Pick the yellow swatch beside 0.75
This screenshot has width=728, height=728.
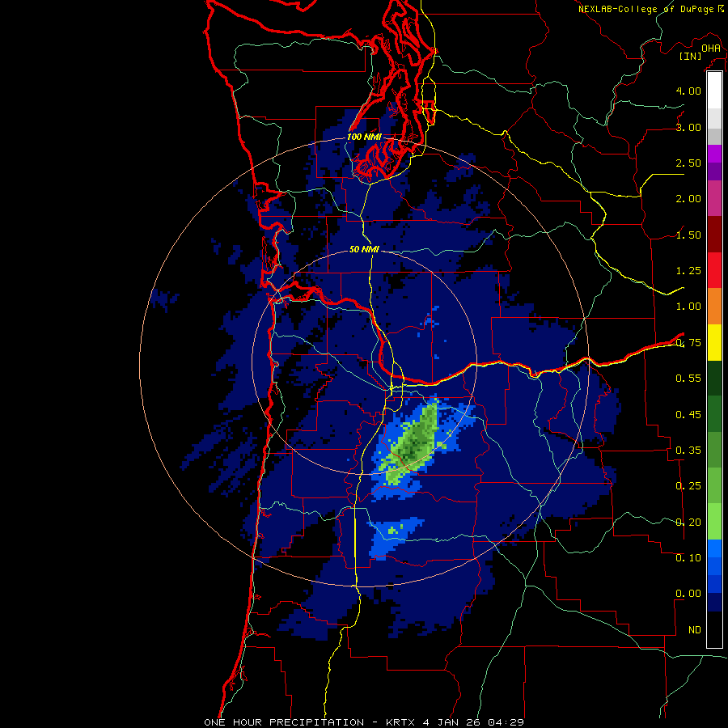714,342
